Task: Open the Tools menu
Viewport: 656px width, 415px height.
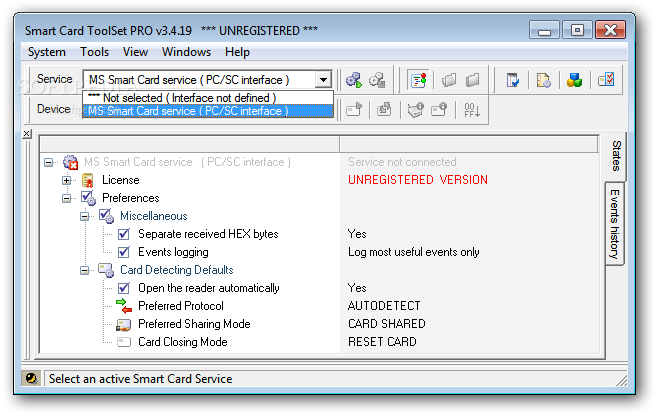Action: point(95,52)
